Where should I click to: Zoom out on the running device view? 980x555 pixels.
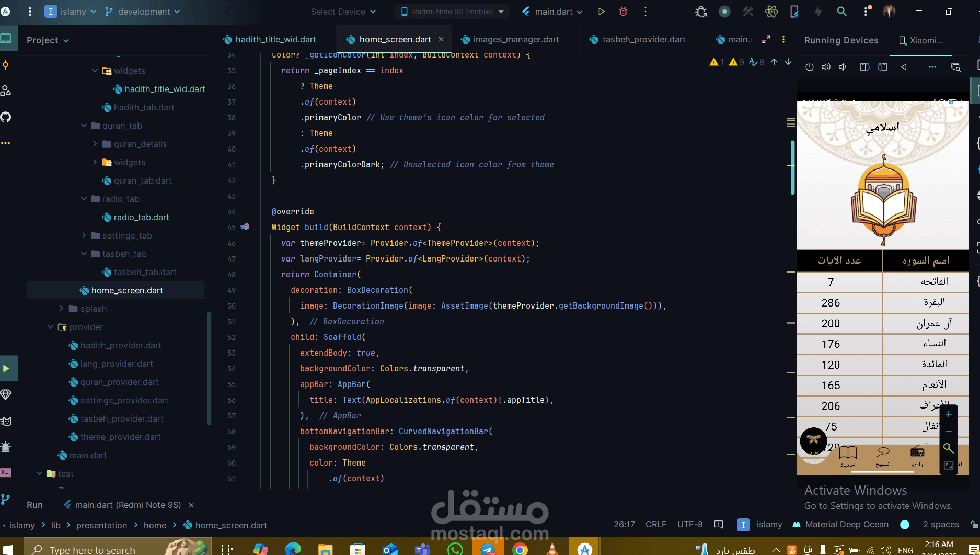949,432
